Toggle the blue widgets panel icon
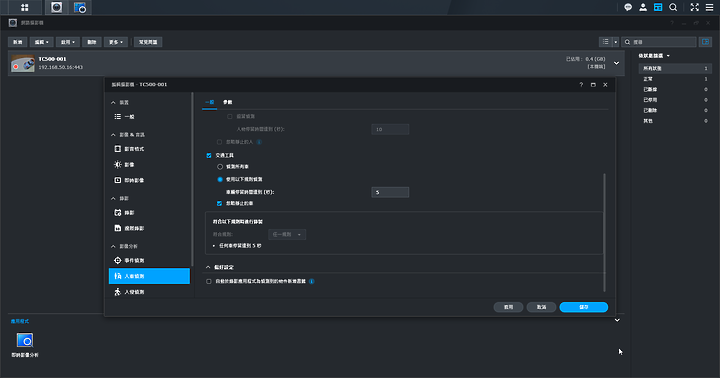 (x=658, y=7)
